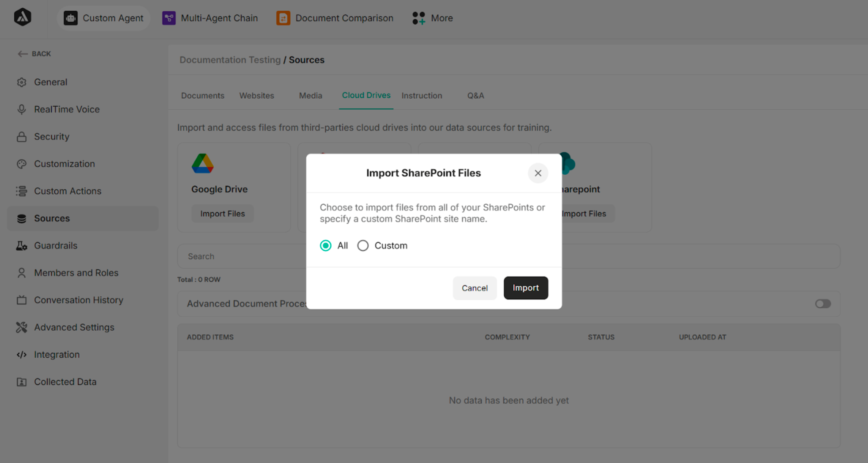Viewport: 868px width, 463px height.
Task: Open the Sources panel icon in sidebar
Action: (x=21, y=218)
